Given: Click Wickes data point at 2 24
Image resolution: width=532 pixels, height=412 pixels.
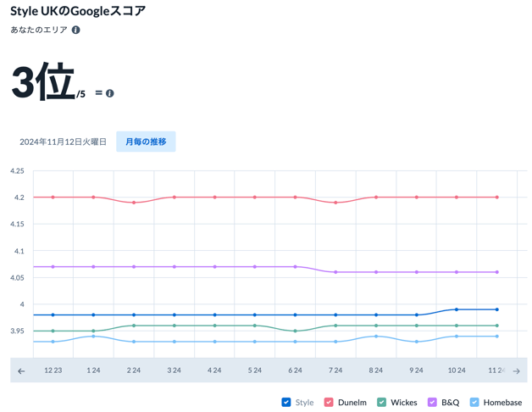Looking at the screenshot, I should (x=134, y=326).
